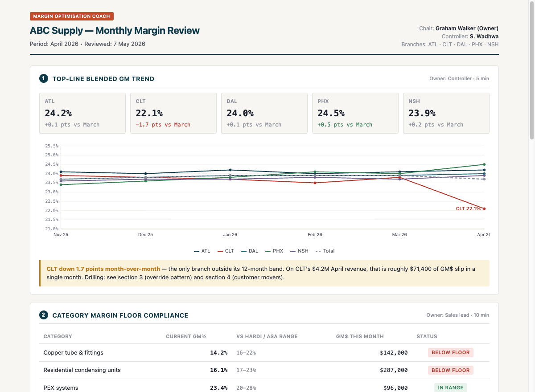The width and height of the screenshot is (535, 392).
Task: Click the 'Copper tube & fittings' row name
Action: 74,352
